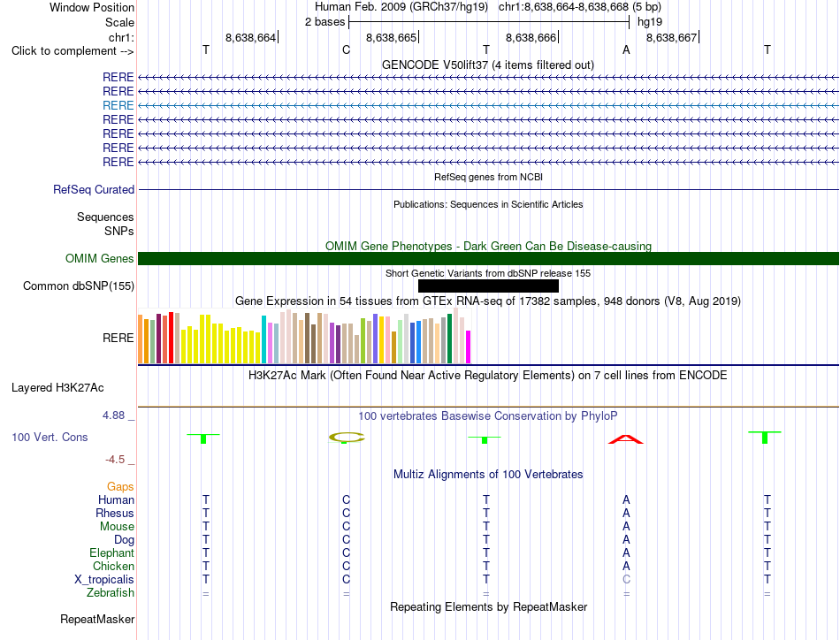Click base A in the reference sequence row
This screenshot has width=840, height=640.
(626, 50)
